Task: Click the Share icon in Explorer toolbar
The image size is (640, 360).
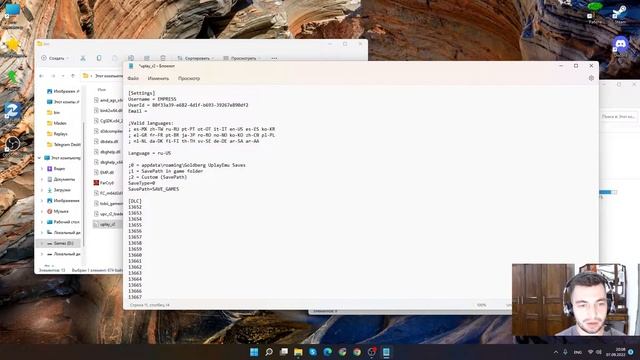Action: coord(147,58)
